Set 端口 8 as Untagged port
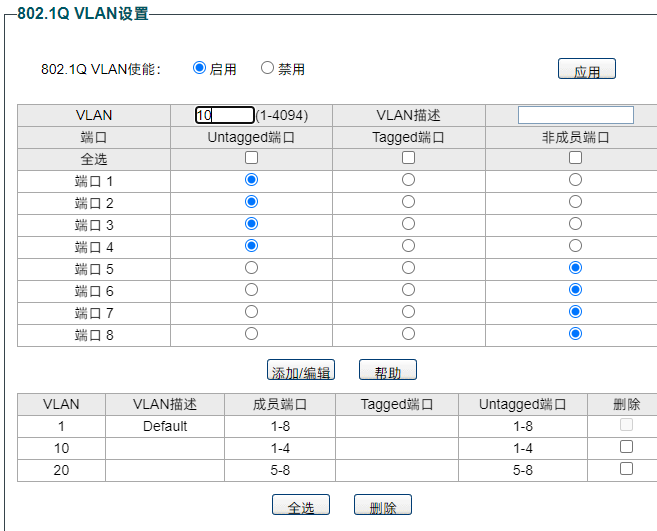 (x=251, y=334)
